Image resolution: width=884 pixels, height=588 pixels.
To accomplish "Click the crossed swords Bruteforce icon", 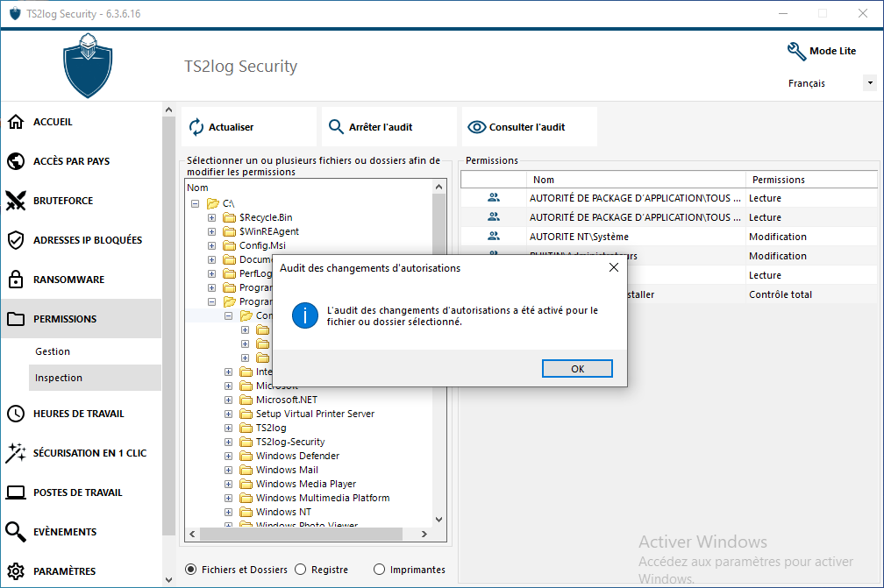I will pos(16,201).
